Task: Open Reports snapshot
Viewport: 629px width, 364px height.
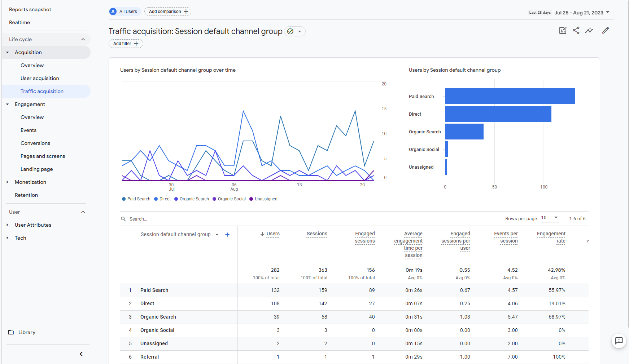Action: click(x=30, y=9)
